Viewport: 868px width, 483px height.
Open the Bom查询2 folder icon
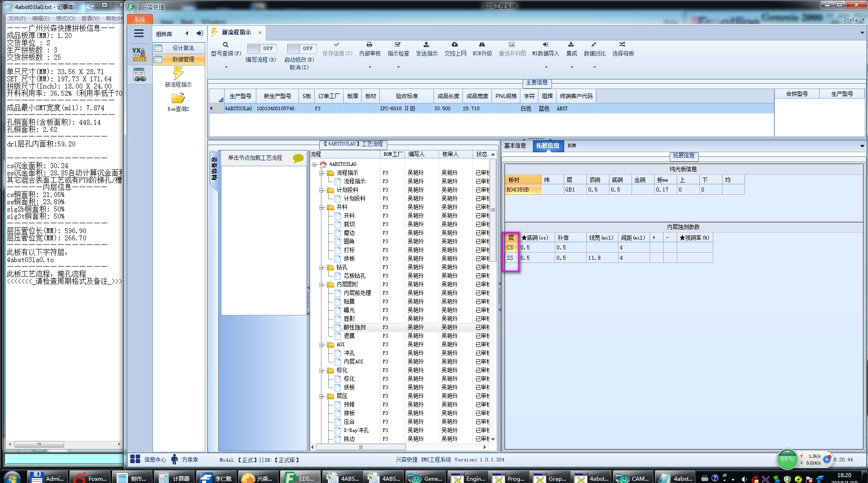[178, 98]
